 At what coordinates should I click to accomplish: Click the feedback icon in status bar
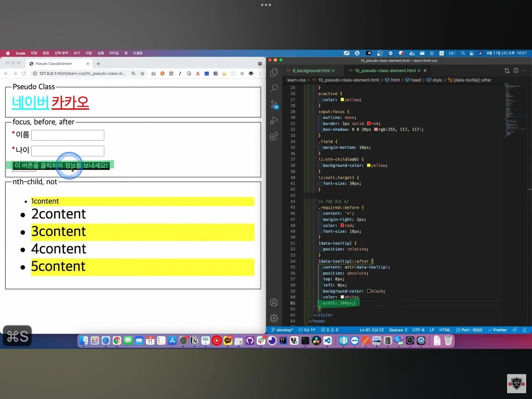(515, 330)
